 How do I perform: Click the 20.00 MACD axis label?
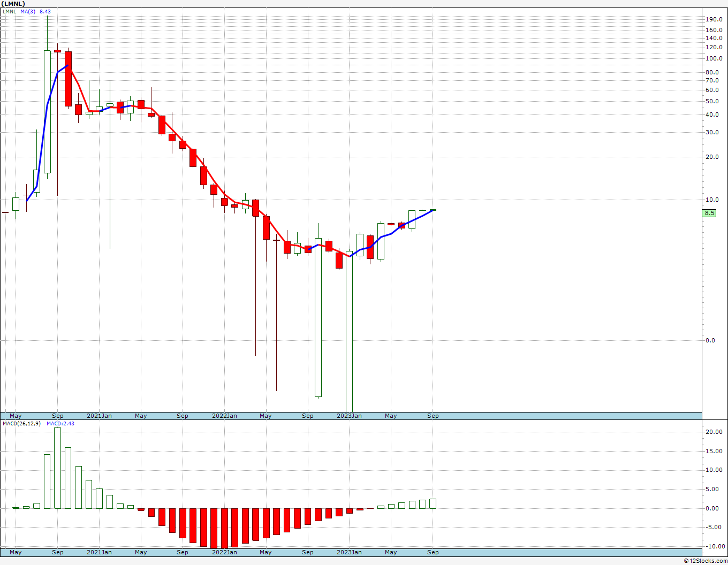(x=714, y=432)
